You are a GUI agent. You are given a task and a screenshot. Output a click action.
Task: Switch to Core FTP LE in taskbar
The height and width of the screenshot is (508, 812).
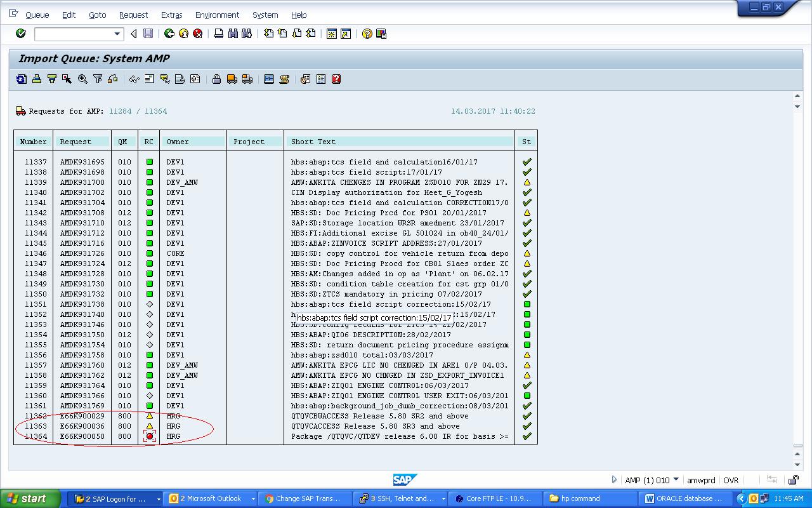coord(495,498)
